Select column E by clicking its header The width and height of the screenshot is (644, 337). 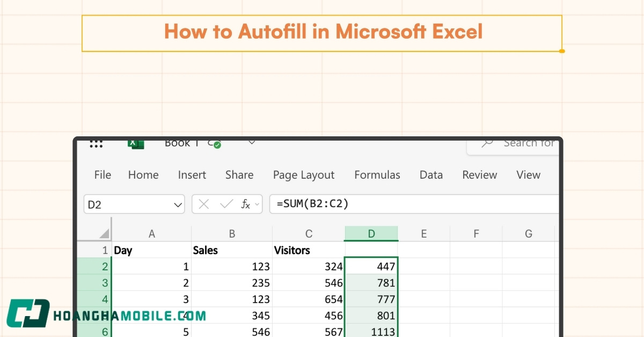pyautogui.click(x=423, y=233)
